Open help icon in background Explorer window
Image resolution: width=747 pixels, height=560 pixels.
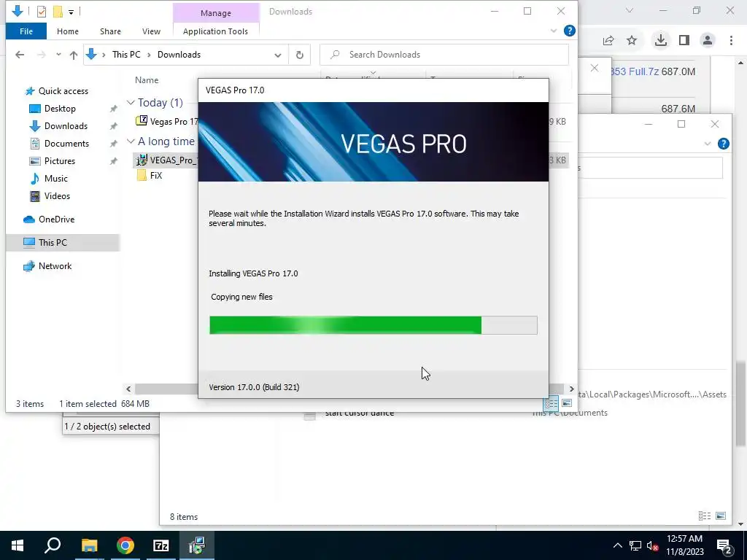[723, 144]
